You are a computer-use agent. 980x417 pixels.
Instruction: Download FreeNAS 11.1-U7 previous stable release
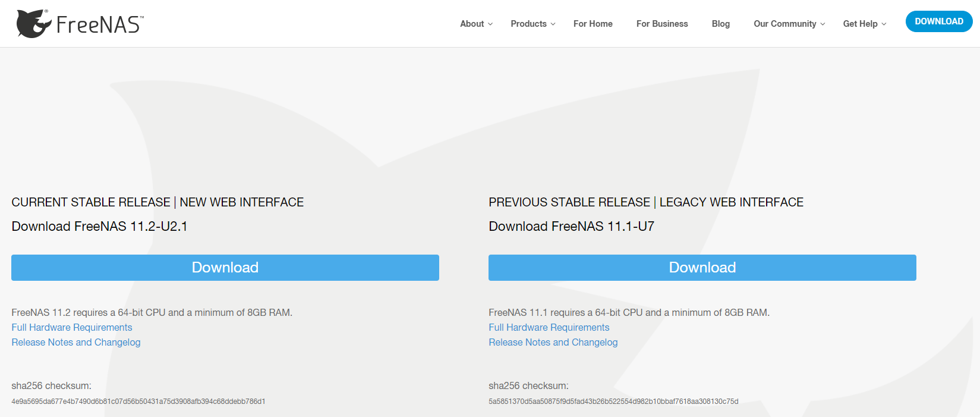[702, 268]
